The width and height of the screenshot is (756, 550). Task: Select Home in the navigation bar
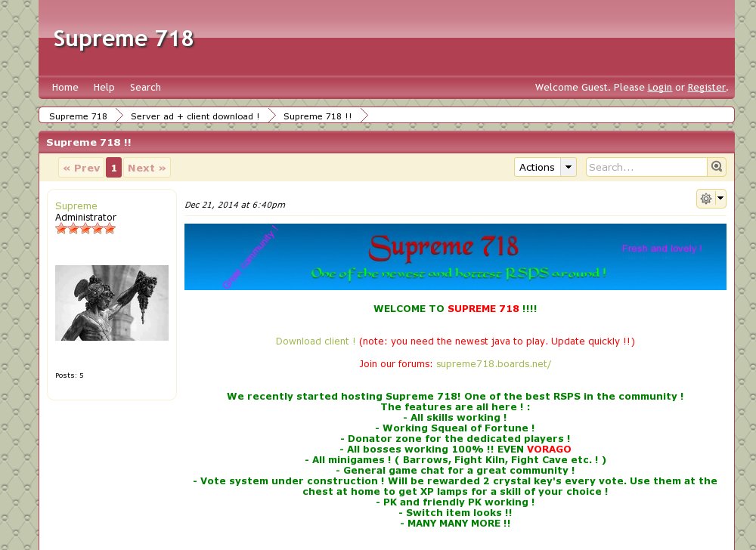point(65,87)
